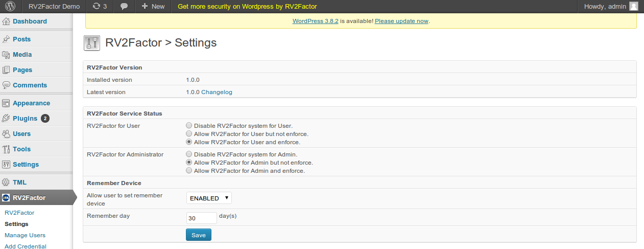Open the Dashboard menu
The height and width of the screenshot is (249, 644).
[30, 21]
